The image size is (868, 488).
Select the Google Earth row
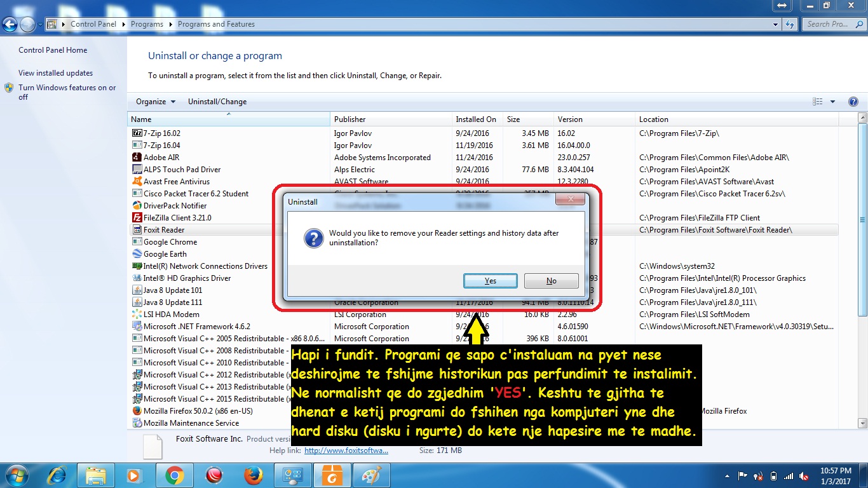coord(483,254)
